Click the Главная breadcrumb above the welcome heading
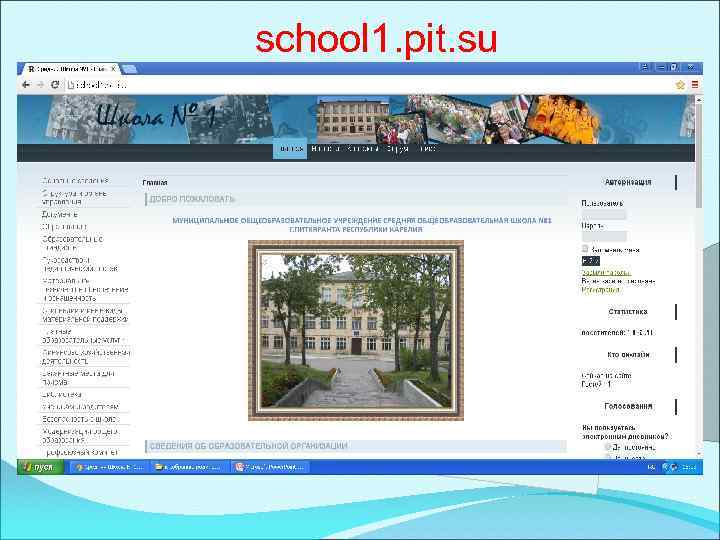This screenshot has width=720, height=540. click(155, 183)
